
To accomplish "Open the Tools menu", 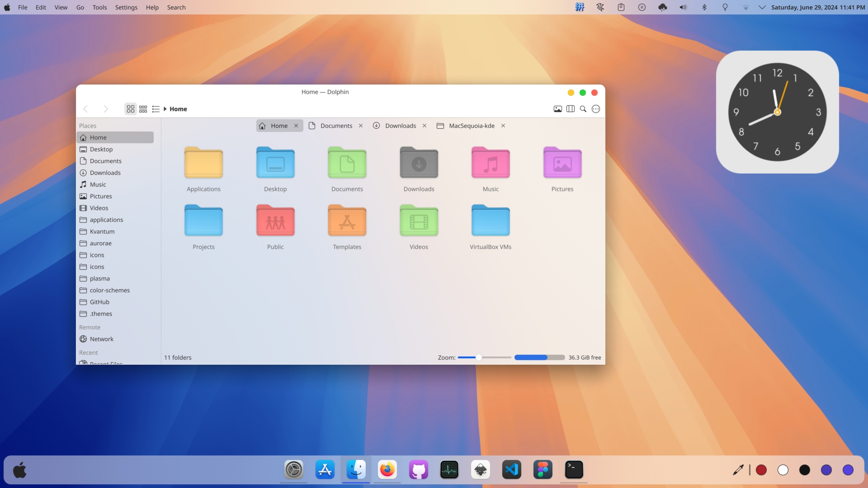I will click(x=99, y=7).
